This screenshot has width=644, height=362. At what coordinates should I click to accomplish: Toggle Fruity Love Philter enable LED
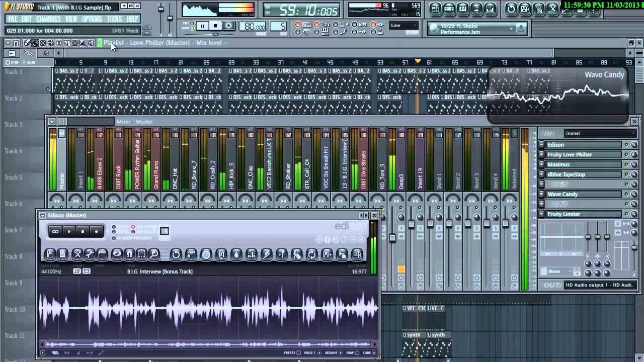pyautogui.click(x=626, y=155)
